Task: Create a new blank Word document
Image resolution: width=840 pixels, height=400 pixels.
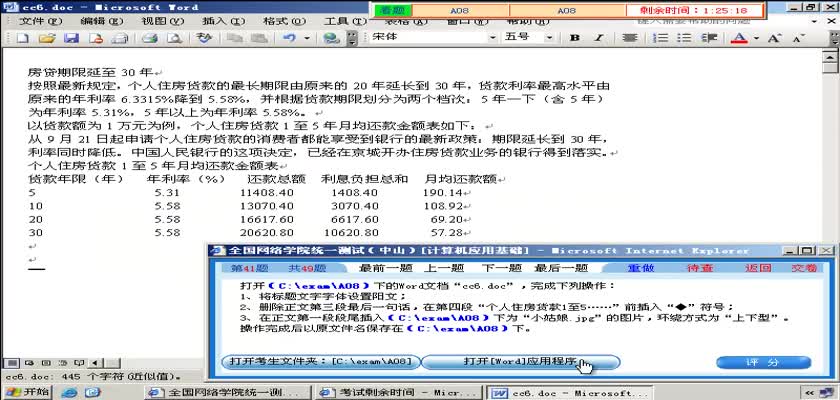Action: 22,38
